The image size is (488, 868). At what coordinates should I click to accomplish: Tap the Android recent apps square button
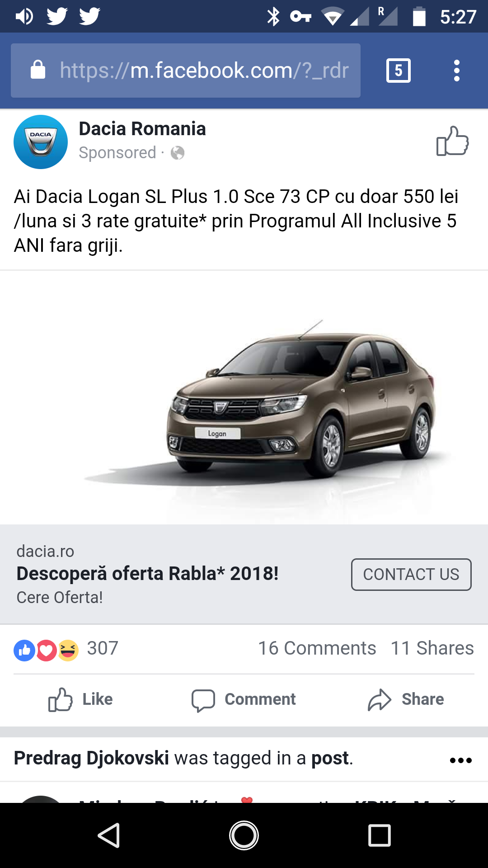point(380,835)
